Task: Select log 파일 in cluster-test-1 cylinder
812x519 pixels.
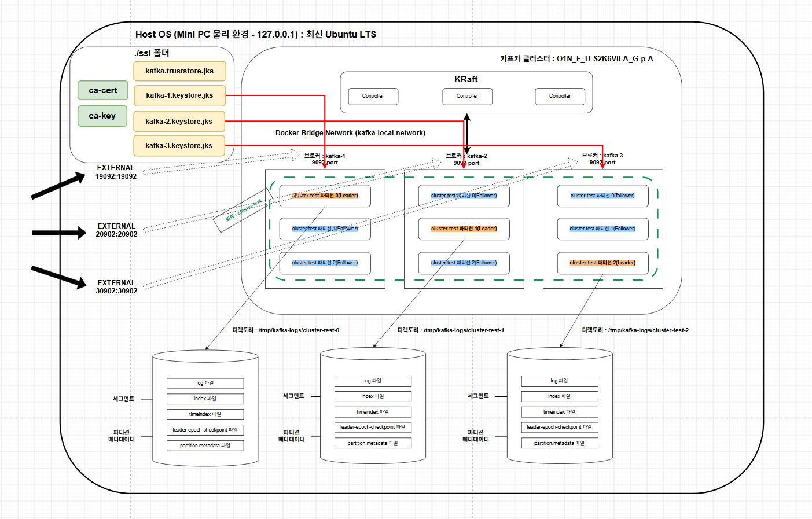Action: click(373, 381)
